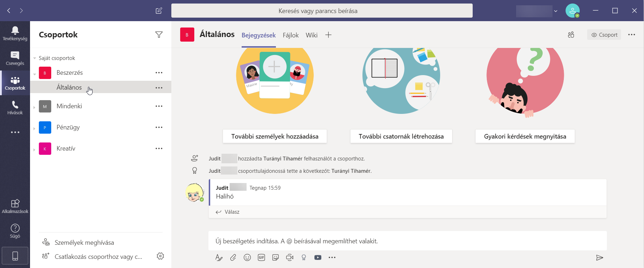Image resolution: width=644 pixels, height=268 pixels.
Task: Open the Csevegés chat icon
Action: (x=15, y=58)
